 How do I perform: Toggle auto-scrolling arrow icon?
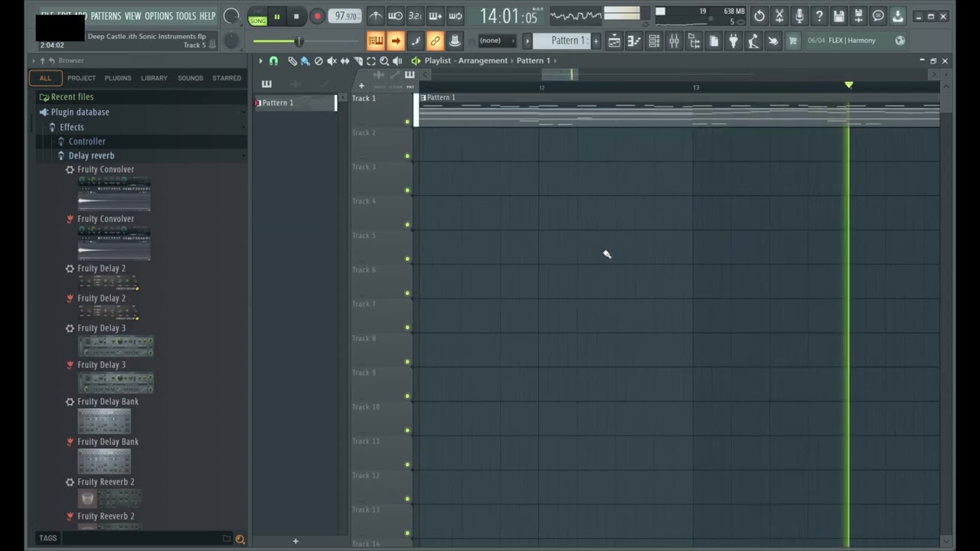395,41
